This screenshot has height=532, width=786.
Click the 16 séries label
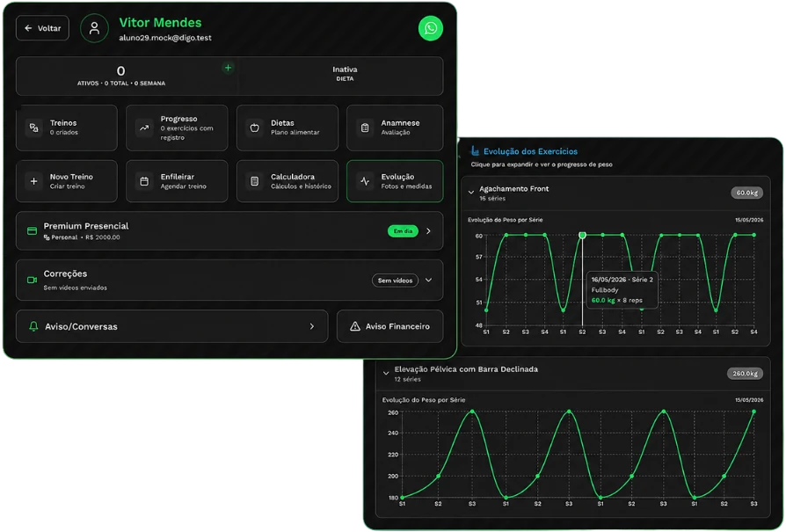492,199
